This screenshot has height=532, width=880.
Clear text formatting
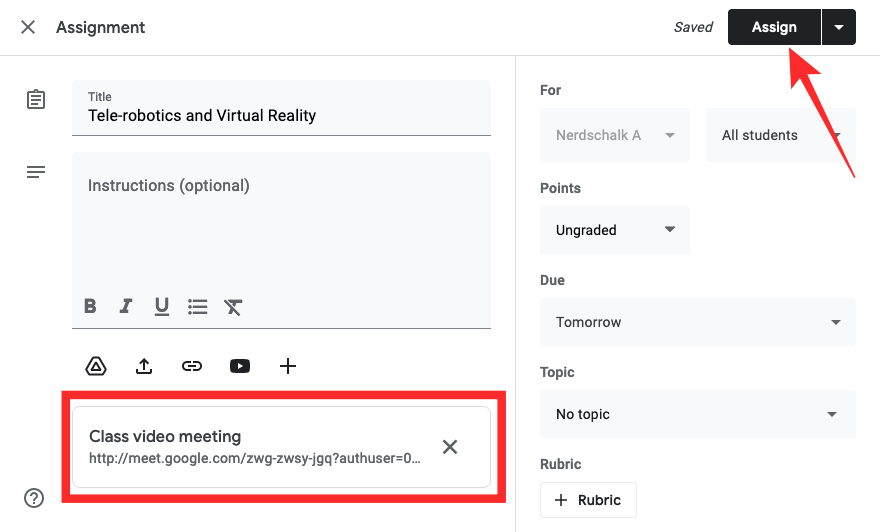coord(234,307)
